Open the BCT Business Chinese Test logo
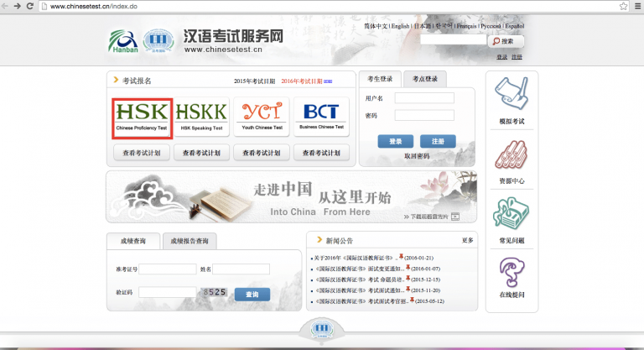 tap(321, 118)
